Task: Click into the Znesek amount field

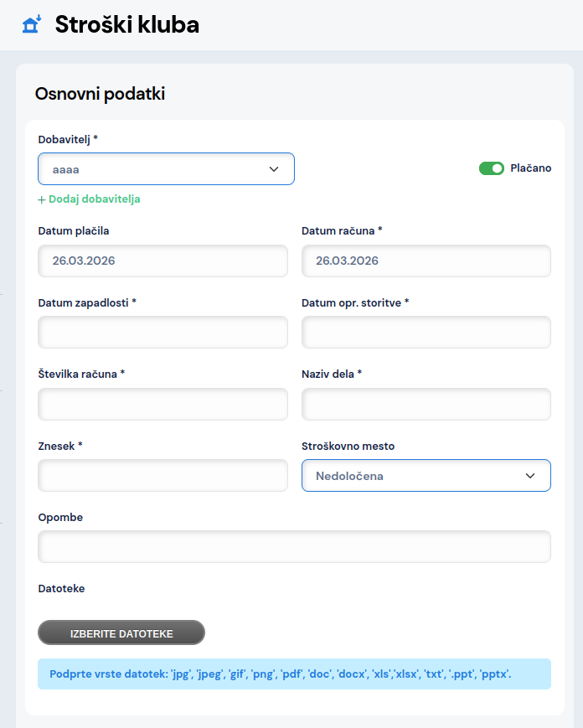Action: click(163, 475)
